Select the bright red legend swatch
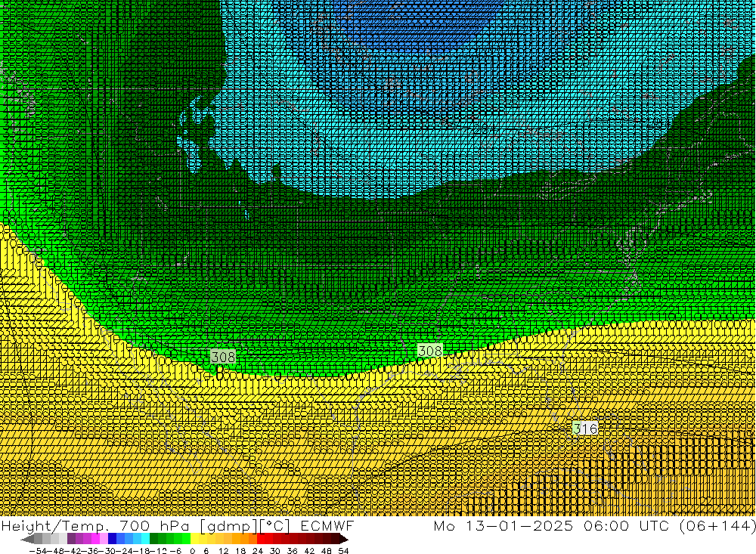Screen dimensions: 756x554 261,539
